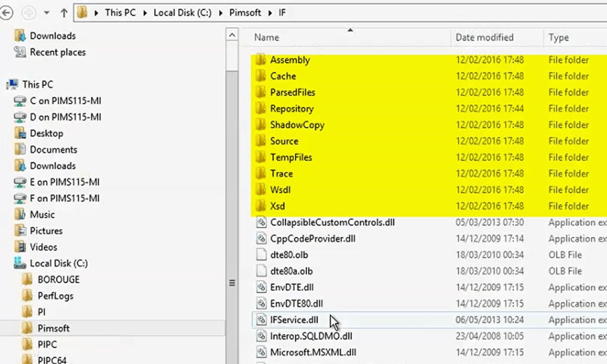Click the IFService.dll file icon
Viewport: 607px width, 364px height.
point(261,320)
